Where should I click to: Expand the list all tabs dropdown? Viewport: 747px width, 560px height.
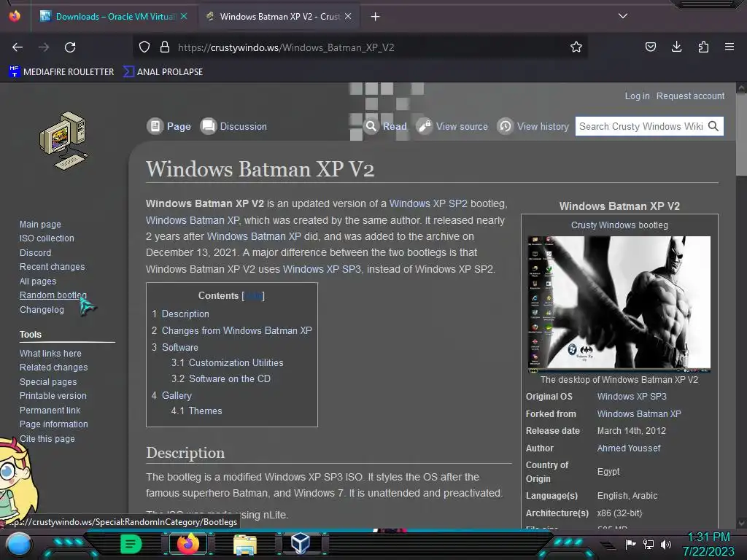pyautogui.click(x=623, y=16)
